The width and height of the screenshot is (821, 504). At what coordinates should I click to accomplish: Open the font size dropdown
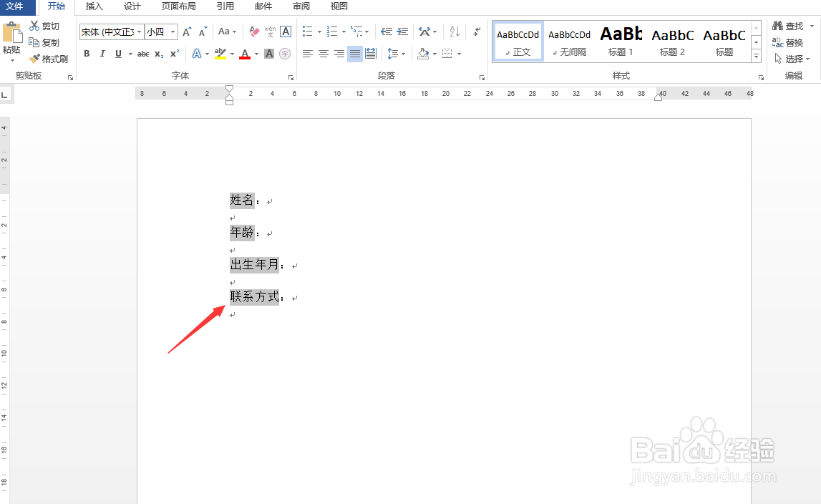coord(171,31)
